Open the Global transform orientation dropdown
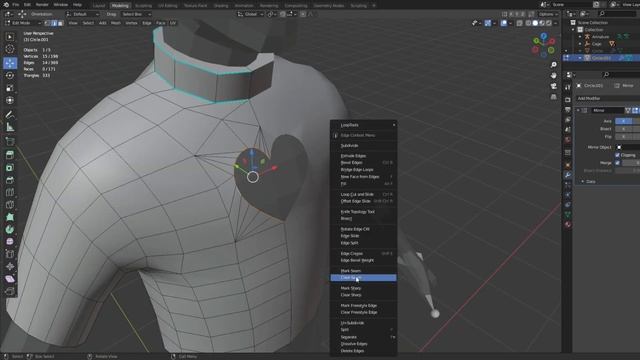Viewport: 640px width, 360px height. [250, 14]
